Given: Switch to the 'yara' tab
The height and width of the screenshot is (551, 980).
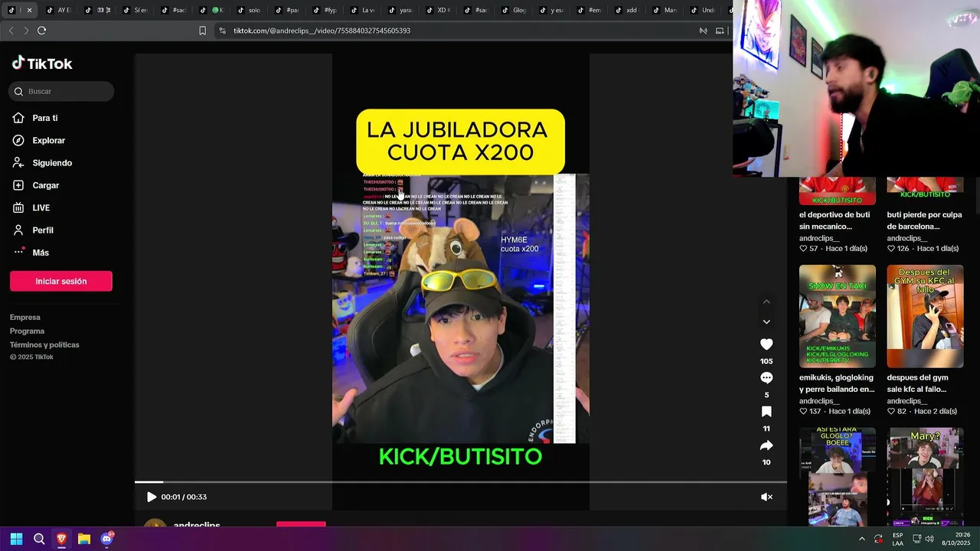Looking at the screenshot, I should [401, 10].
